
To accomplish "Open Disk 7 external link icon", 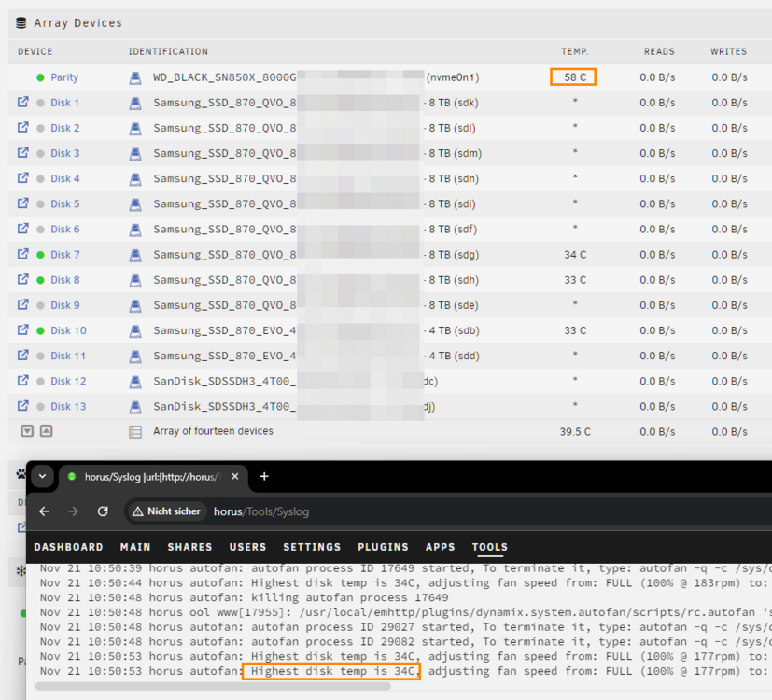I will (x=22, y=254).
